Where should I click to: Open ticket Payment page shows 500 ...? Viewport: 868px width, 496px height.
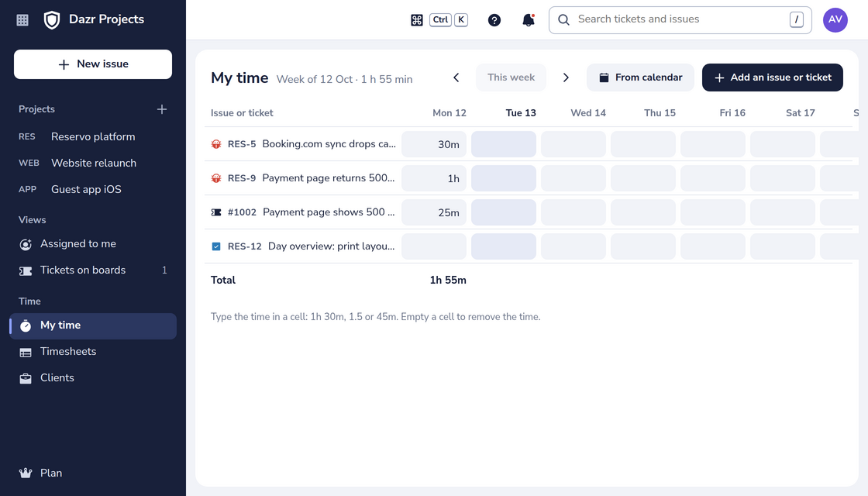(329, 212)
